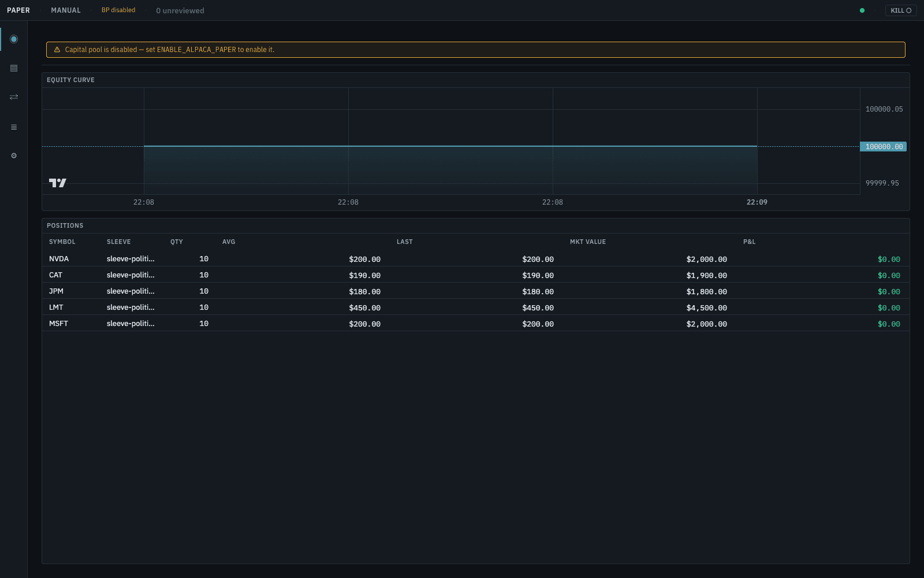924x578 pixels.
Task: Click the sleeve name in the NVDA row
Action: (x=131, y=259)
